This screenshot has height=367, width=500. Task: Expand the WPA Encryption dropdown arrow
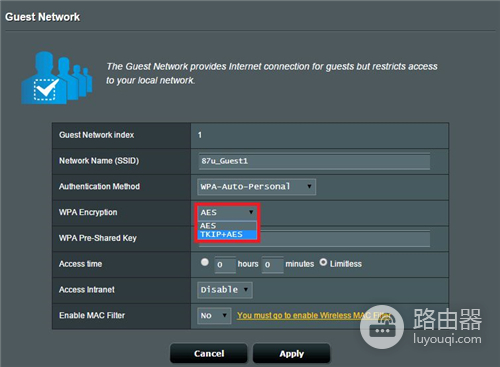click(251, 212)
